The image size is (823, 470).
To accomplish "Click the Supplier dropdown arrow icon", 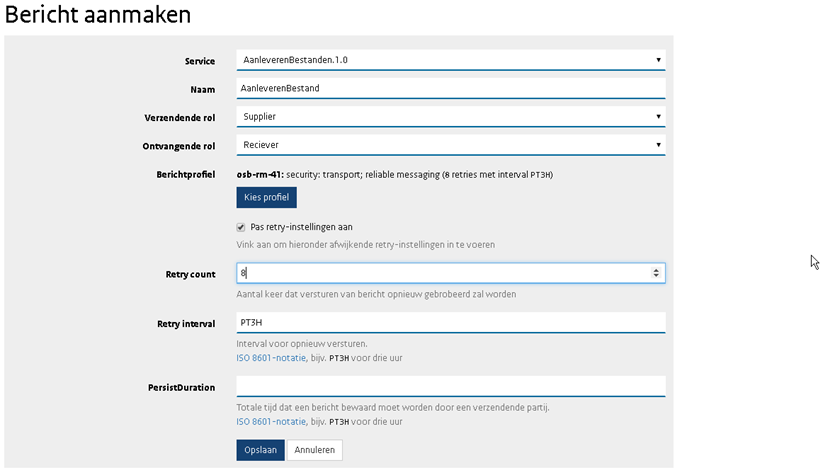I will tap(658, 117).
